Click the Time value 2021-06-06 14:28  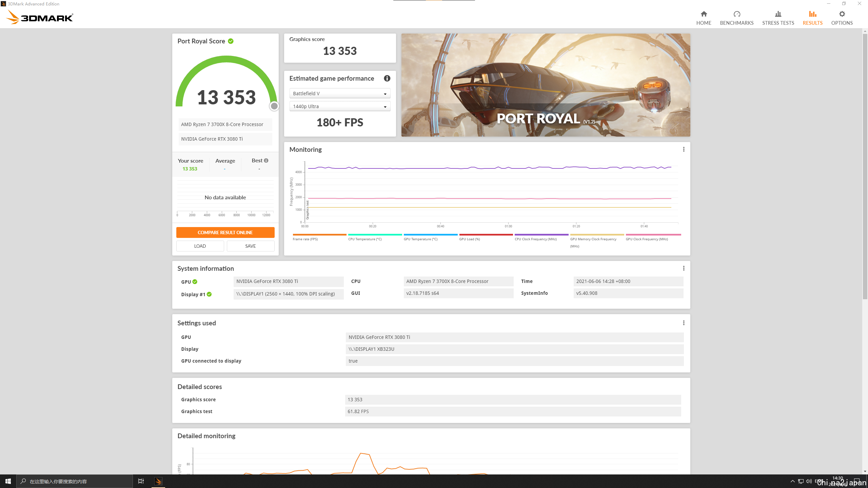coord(628,281)
